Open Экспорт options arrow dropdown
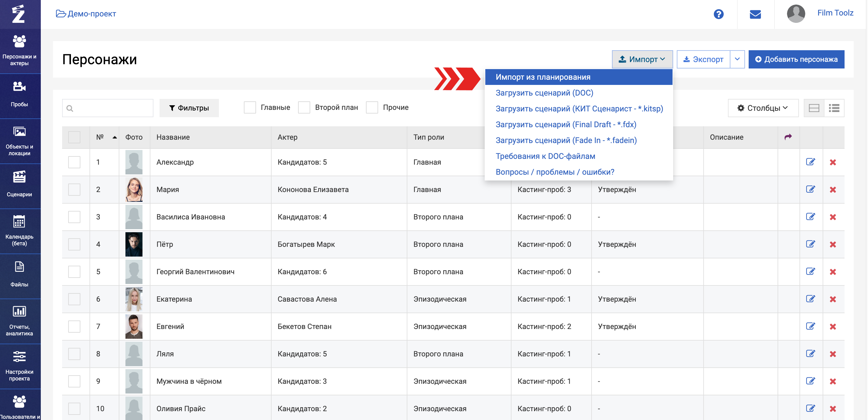This screenshot has height=420, width=868. tap(737, 59)
